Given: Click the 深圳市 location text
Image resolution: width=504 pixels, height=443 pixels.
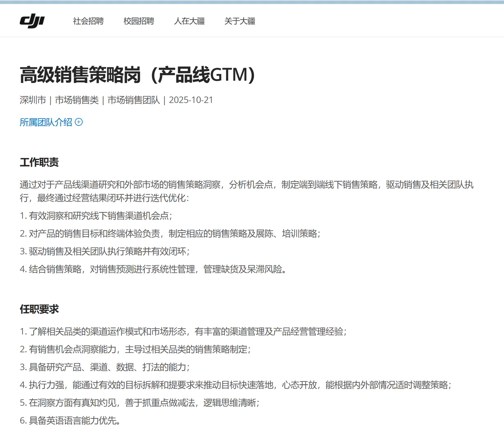Looking at the screenshot, I should click(33, 100).
